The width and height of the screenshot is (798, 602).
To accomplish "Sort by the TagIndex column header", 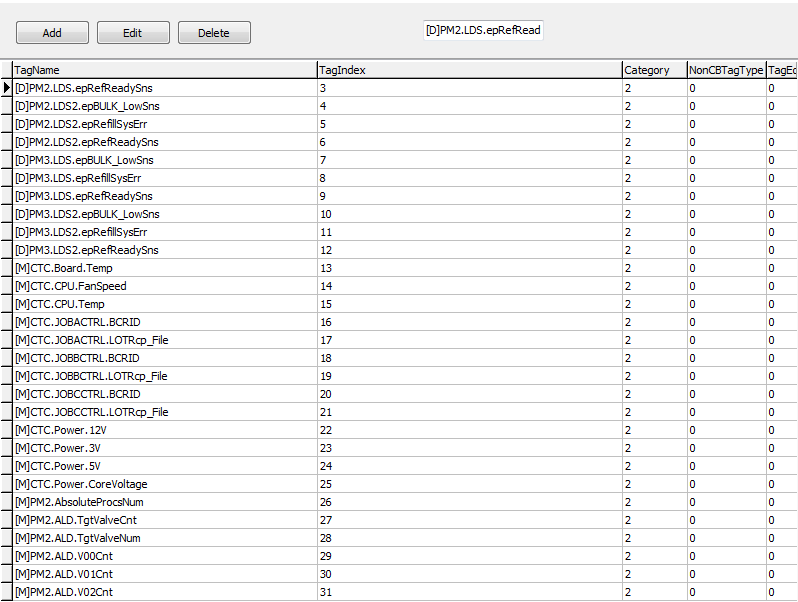I will (x=468, y=70).
